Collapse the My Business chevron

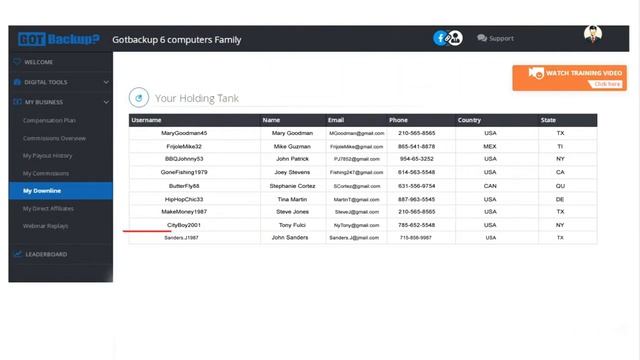(106, 102)
